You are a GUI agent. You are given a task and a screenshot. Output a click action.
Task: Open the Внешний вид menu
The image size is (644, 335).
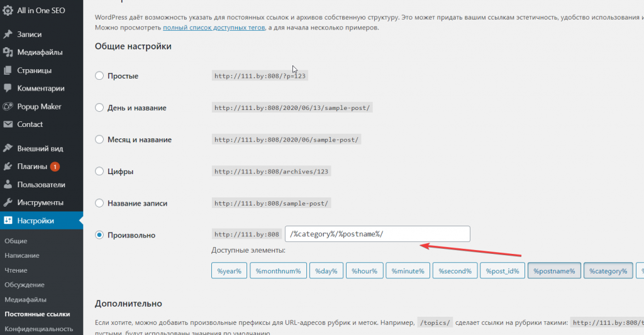click(40, 149)
